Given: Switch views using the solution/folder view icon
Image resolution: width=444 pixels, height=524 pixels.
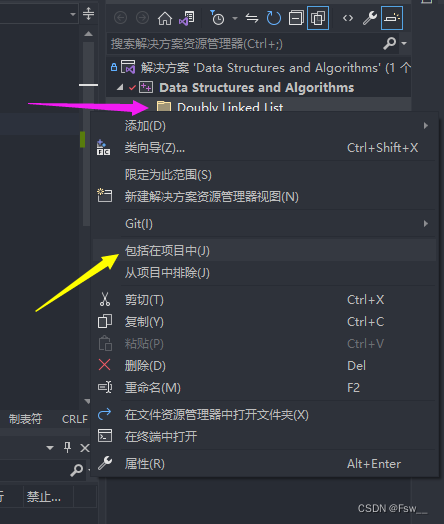Looking at the screenshot, I should pos(187,18).
